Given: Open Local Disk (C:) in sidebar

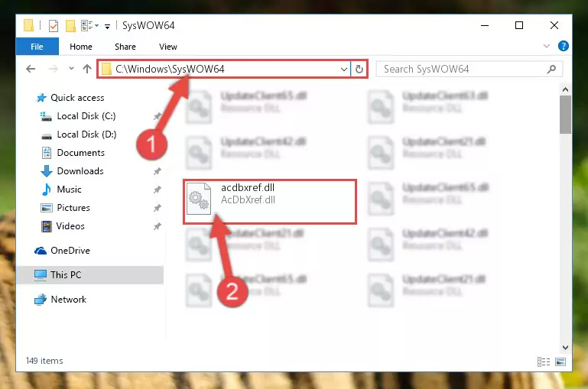Looking at the screenshot, I should point(86,116).
